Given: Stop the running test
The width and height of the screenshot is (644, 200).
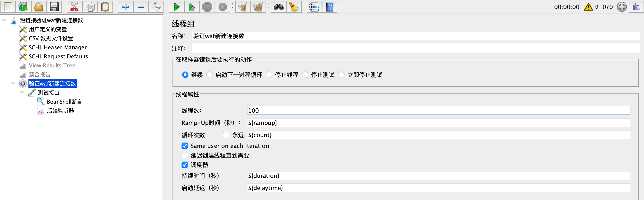Looking at the screenshot, I should 207,7.
